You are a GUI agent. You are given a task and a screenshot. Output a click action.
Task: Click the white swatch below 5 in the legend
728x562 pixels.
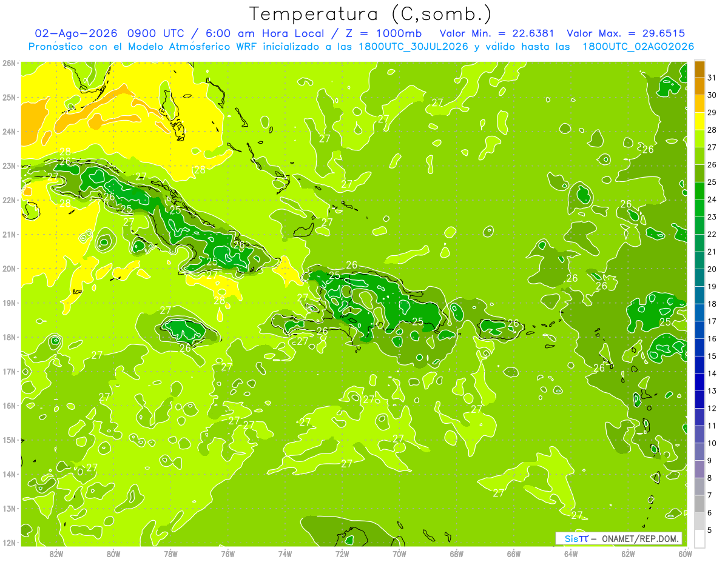click(699, 538)
